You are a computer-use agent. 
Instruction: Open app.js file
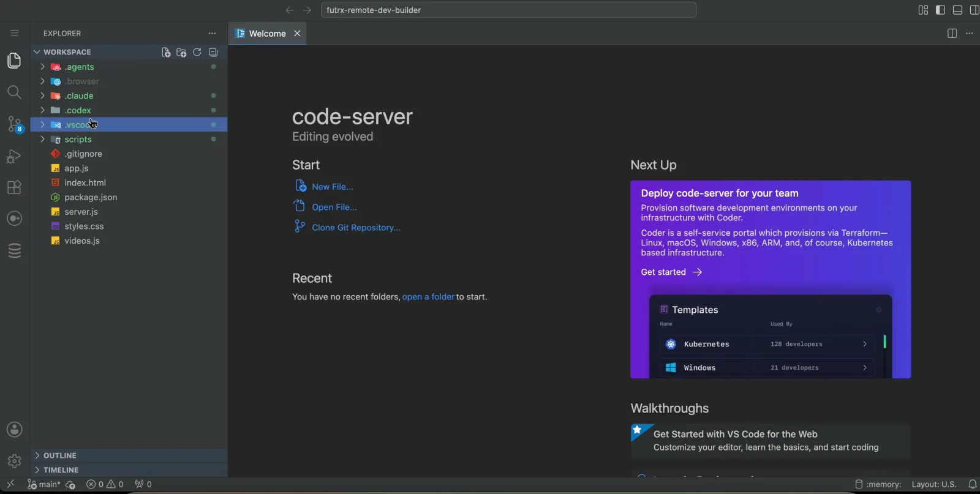point(129,168)
